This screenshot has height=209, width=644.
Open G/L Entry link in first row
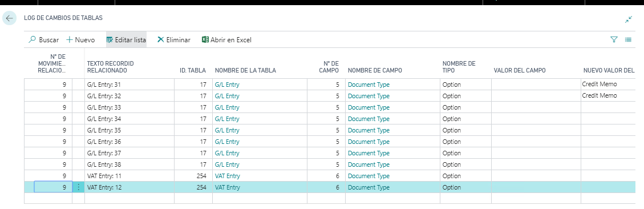[226, 85]
